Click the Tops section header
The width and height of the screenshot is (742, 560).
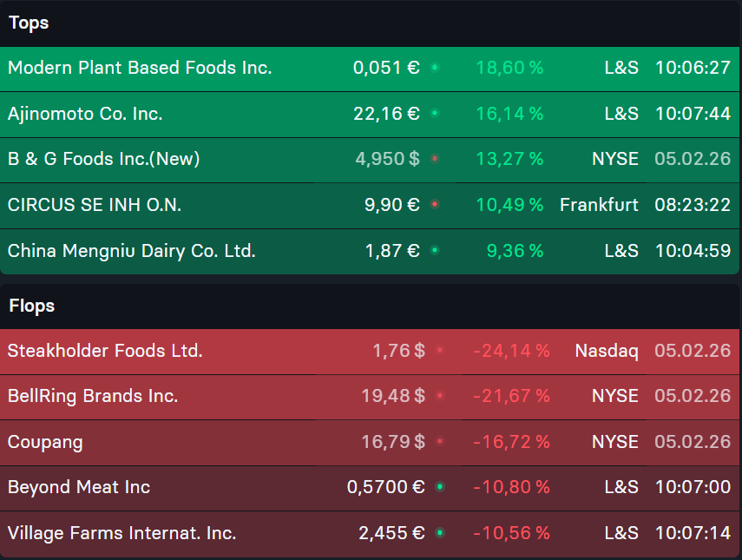click(x=29, y=23)
